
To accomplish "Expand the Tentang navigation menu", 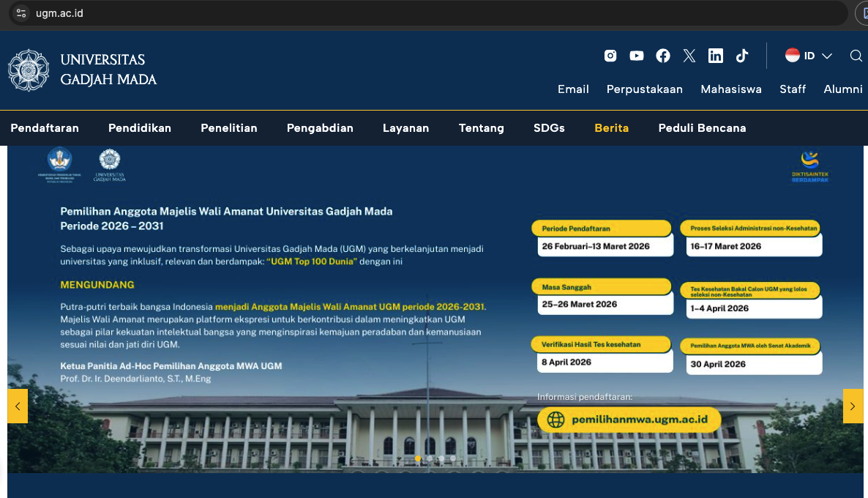I will [x=481, y=127].
